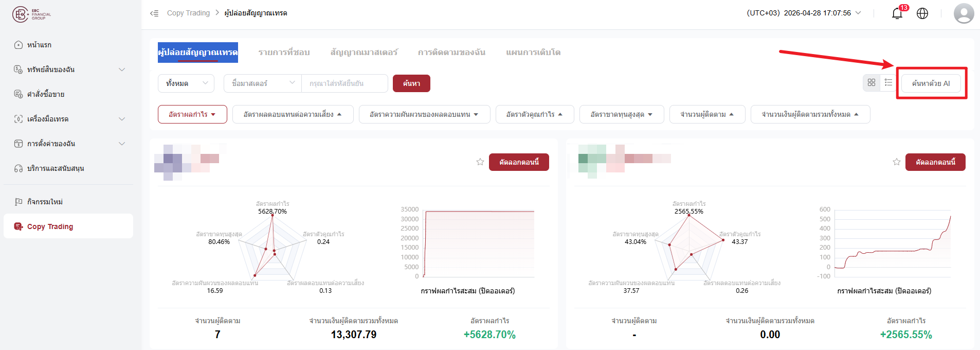This screenshot has height=350, width=980.
Task: Open the ชื่อมาสเตอร์ search-type dropdown
Action: pyautogui.click(x=263, y=83)
